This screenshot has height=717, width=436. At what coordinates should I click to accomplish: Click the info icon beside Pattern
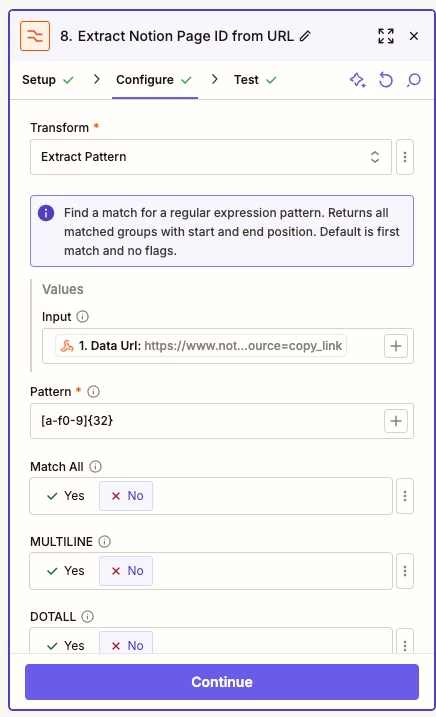point(93,391)
